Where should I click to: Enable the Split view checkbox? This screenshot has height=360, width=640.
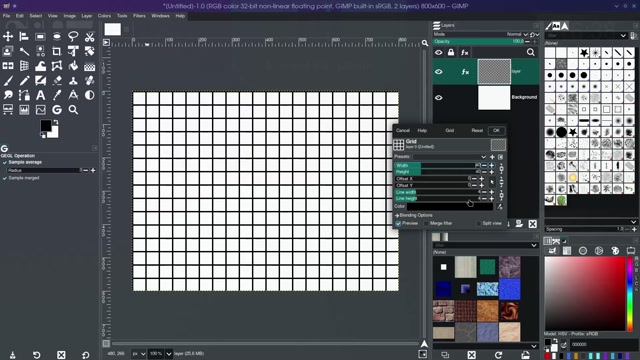479,224
